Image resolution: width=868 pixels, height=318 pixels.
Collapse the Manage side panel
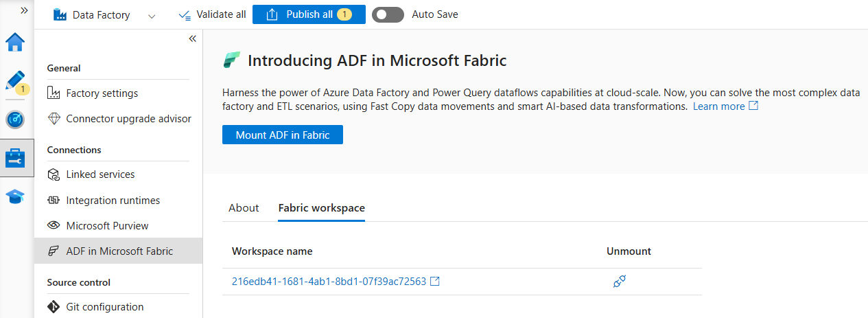(x=192, y=39)
